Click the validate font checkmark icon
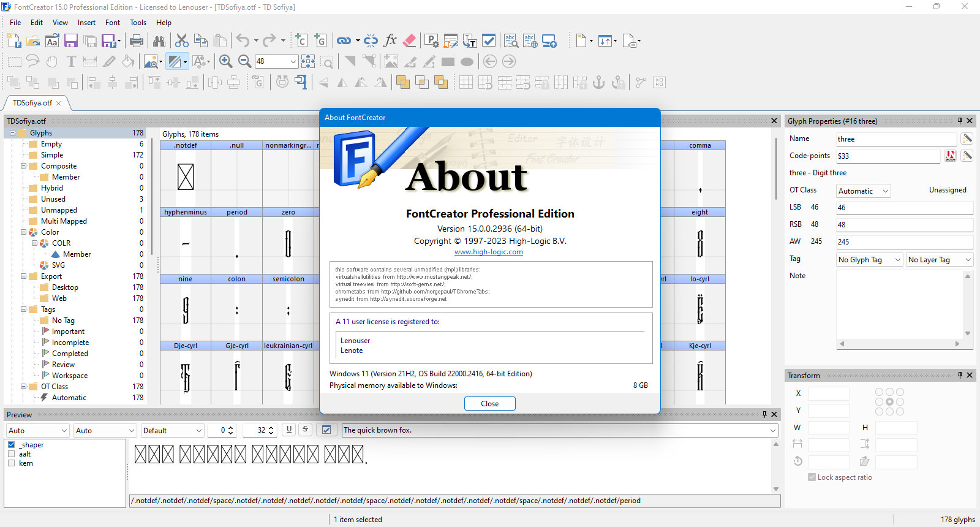This screenshot has width=980, height=527. click(x=489, y=41)
